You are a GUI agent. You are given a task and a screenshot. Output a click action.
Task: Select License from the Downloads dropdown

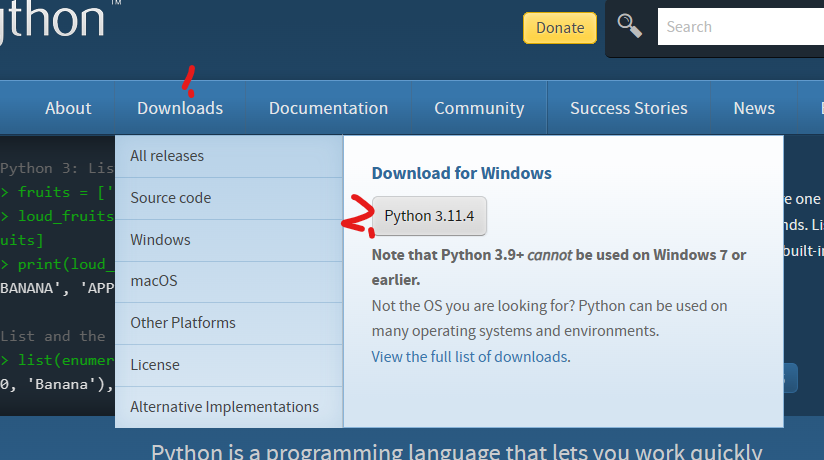click(155, 365)
